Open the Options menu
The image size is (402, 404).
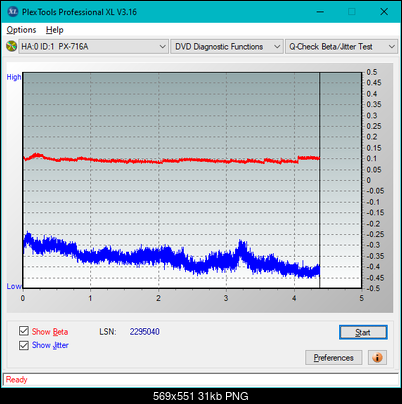21,30
